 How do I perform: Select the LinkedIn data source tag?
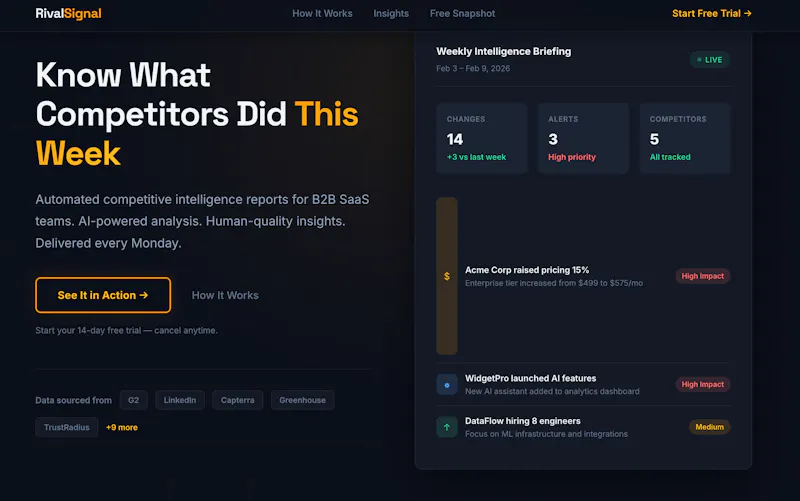[x=180, y=400]
